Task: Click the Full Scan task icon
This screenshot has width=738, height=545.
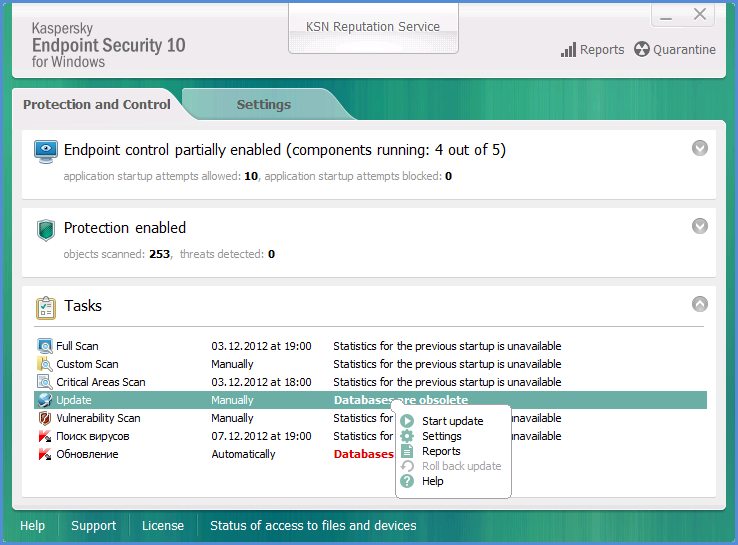Action: pyautogui.click(x=45, y=347)
